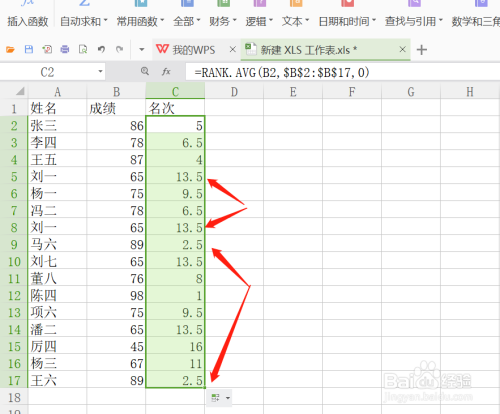Click the Select All corner triangle
This screenshot has height=414, width=500.
coord(20,91)
